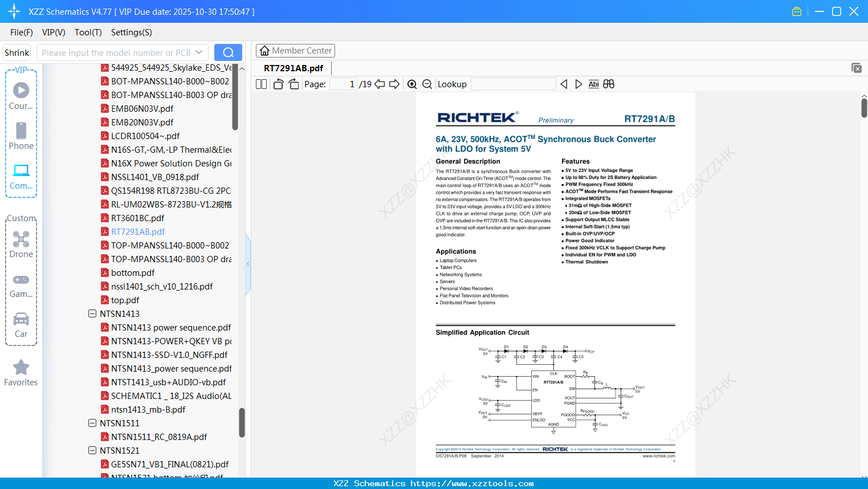Open NTST1413_usb+AUDIO-vb.pdf file
This screenshot has height=489, width=868.
pos(168,382)
